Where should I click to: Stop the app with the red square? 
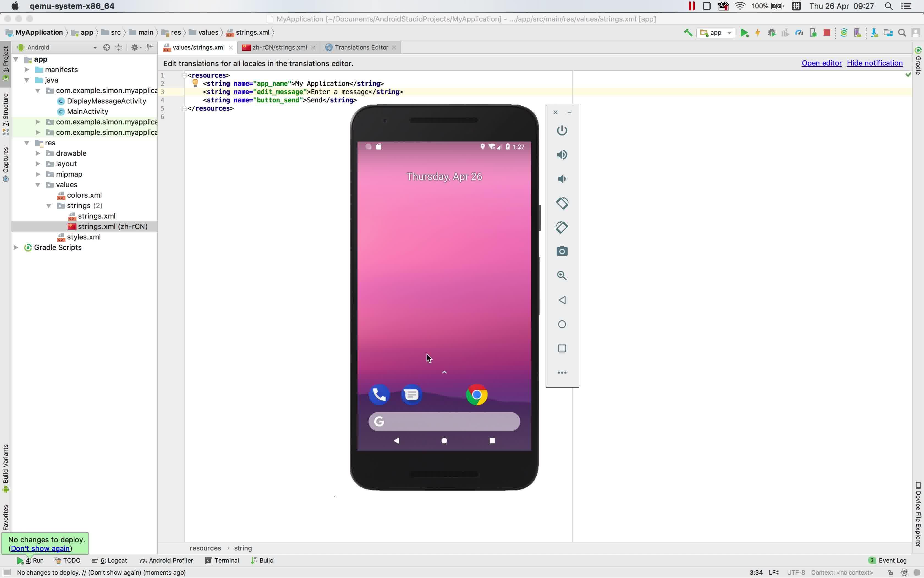pos(827,33)
